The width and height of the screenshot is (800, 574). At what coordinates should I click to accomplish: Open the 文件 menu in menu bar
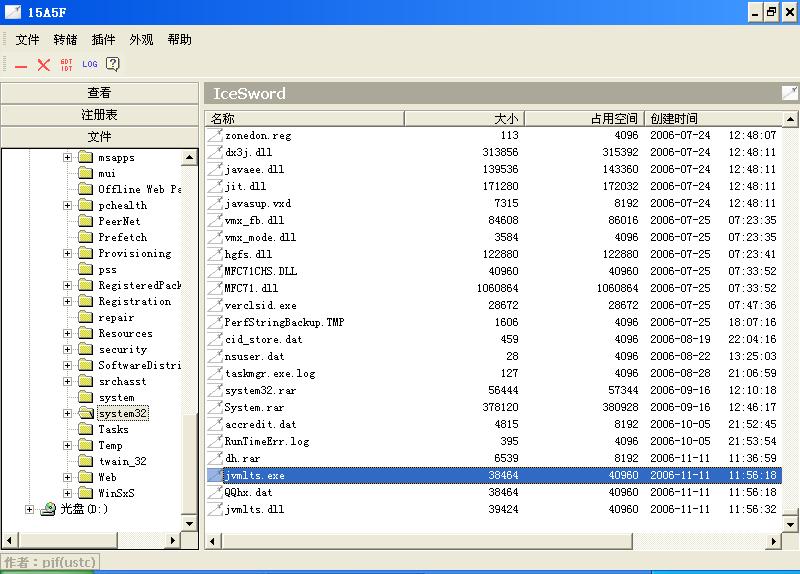tap(27, 40)
